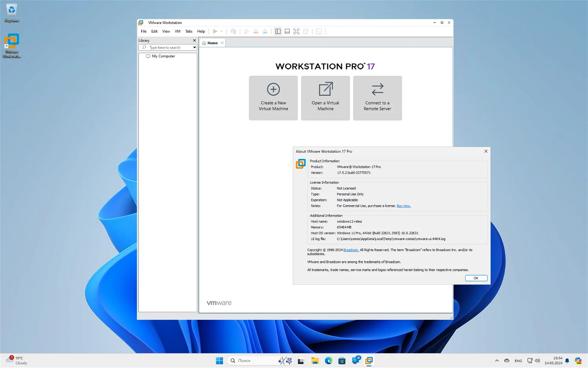Open File Explorer from taskbar
Viewport: 588px width, 368px height.
[315, 361]
